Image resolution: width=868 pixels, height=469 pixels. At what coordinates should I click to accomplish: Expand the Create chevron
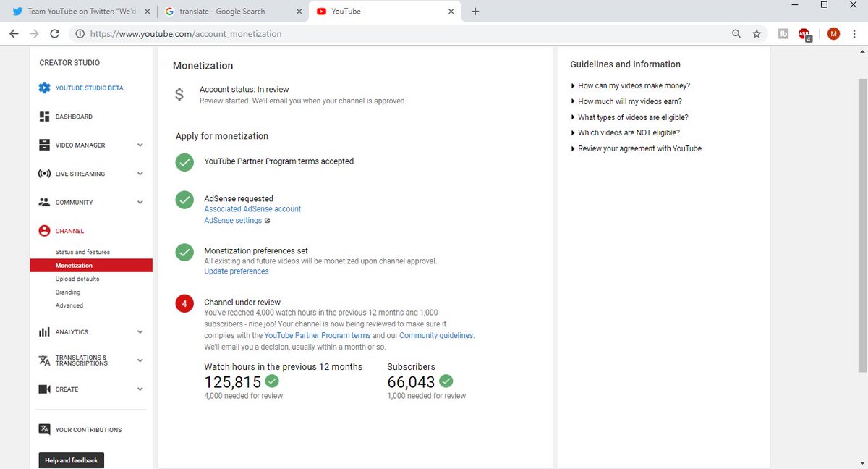(x=140, y=389)
